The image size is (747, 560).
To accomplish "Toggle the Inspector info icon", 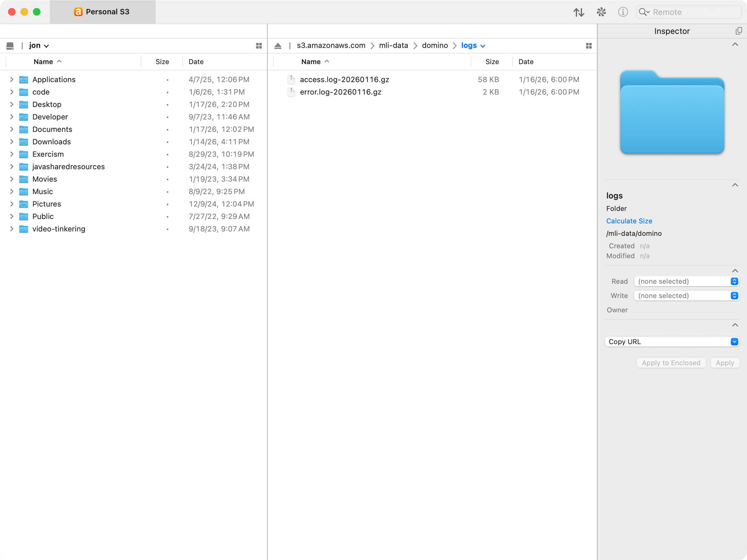I will (623, 12).
